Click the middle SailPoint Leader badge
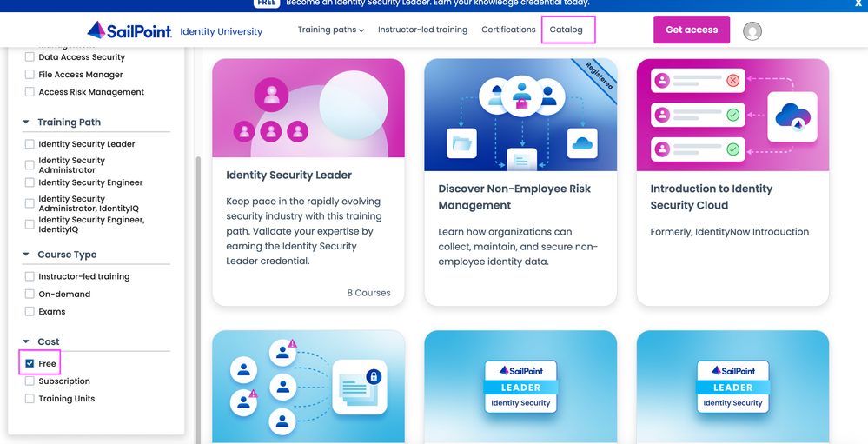Screen dimensions: 868x444 pyautogui.click(x=520, y=386)
